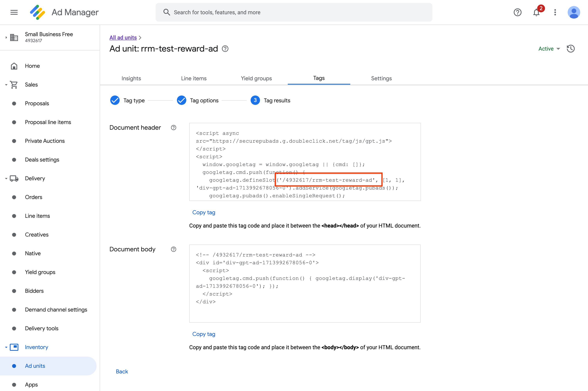The image size is (588, 391).
Task: Switch to the Line items tab
Action: 194,78
